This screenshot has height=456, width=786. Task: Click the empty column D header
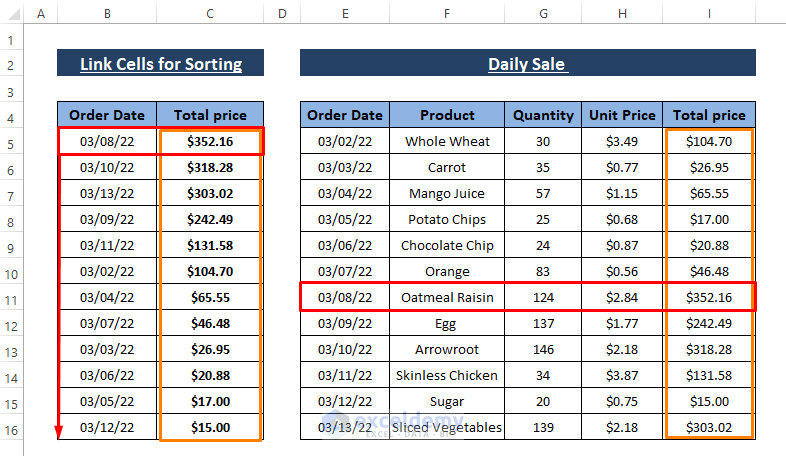[282, 13]
